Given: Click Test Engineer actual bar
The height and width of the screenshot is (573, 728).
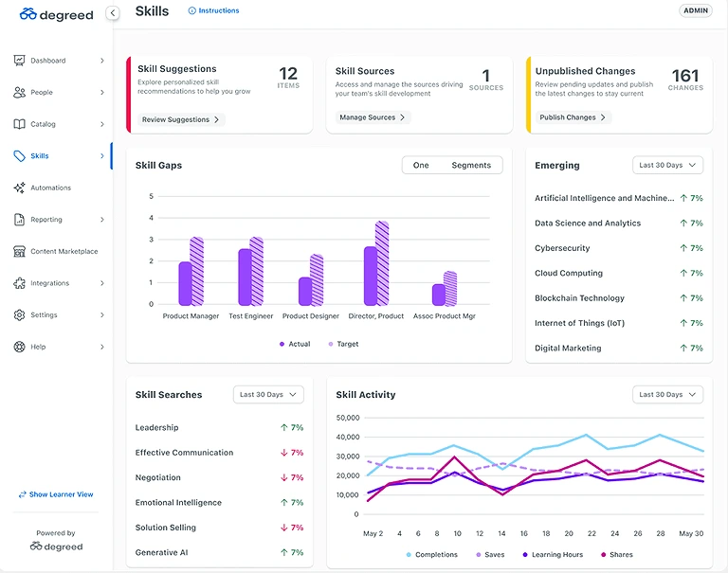Looking at the screenshot, I should (245, 278).
